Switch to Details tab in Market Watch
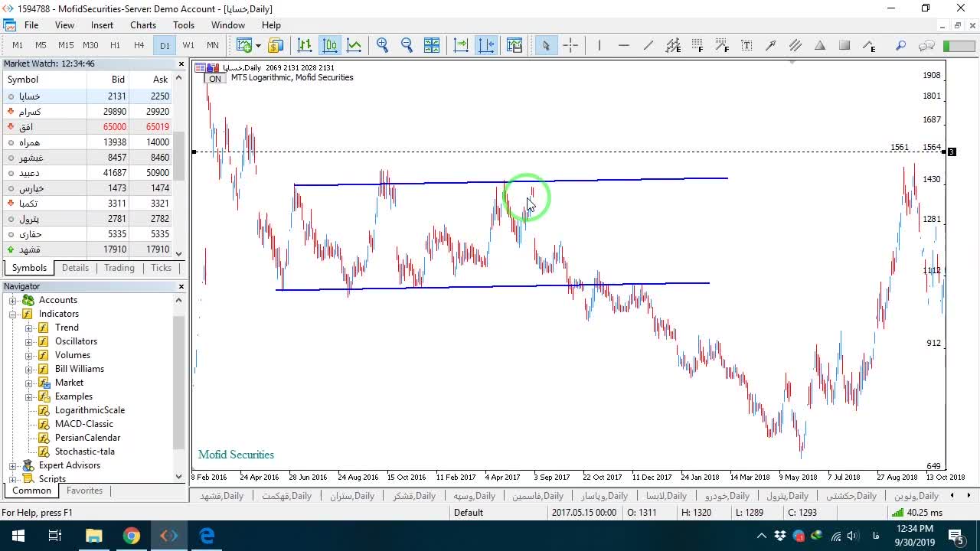Screen dimensions: 980x551 point(75,268)
